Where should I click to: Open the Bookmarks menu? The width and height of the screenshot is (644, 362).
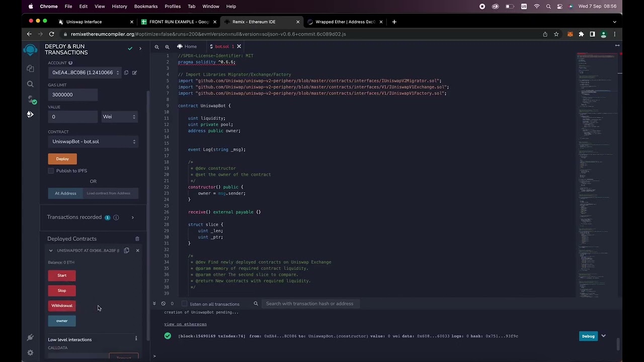pyautogui.click(x=146, y=7)
